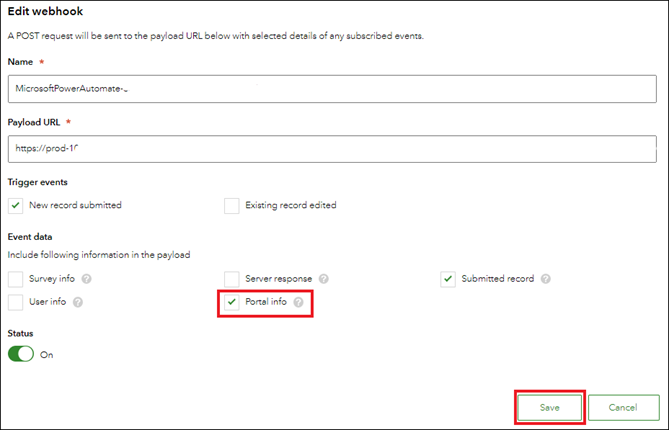Select the Trigger events label
The height and width of the screenshot is (430, 669).
click(x=38, y=182)
